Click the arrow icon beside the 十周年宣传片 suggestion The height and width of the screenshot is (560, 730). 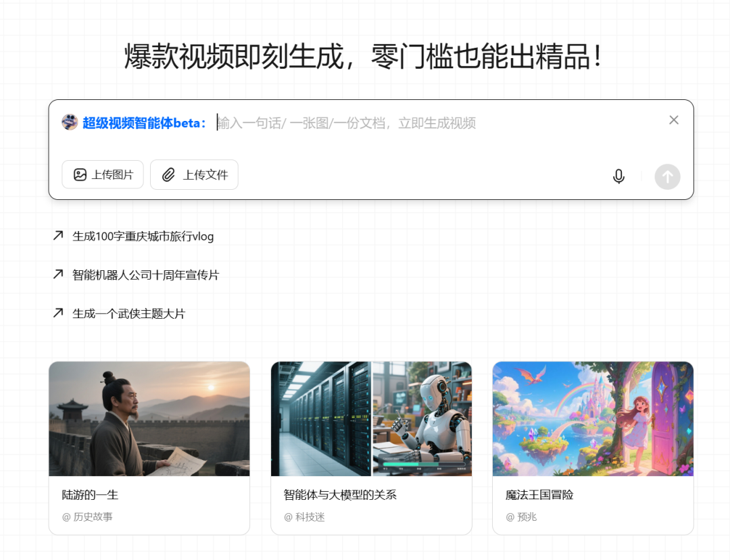pos(57,274)
